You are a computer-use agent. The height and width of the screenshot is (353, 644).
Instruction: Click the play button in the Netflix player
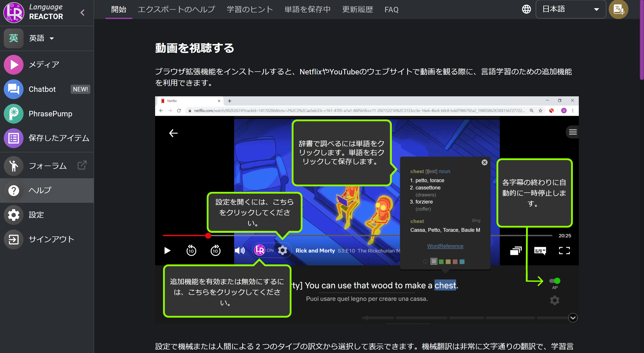[167, 250]
